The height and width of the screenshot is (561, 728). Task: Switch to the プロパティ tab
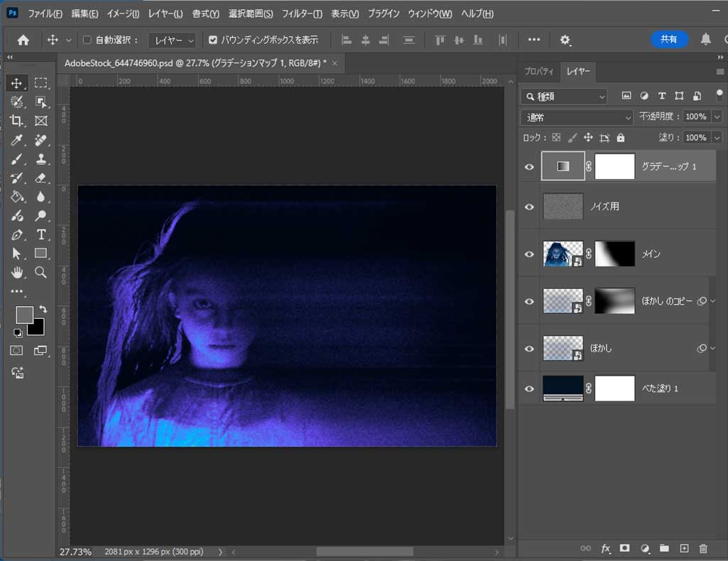[539, 72]
